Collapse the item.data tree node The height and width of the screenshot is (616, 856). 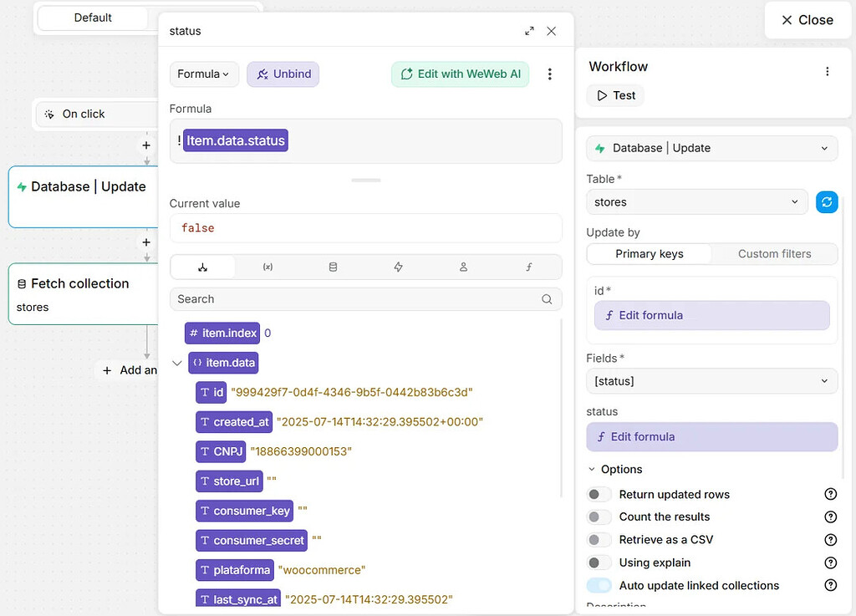click(176, 364)
